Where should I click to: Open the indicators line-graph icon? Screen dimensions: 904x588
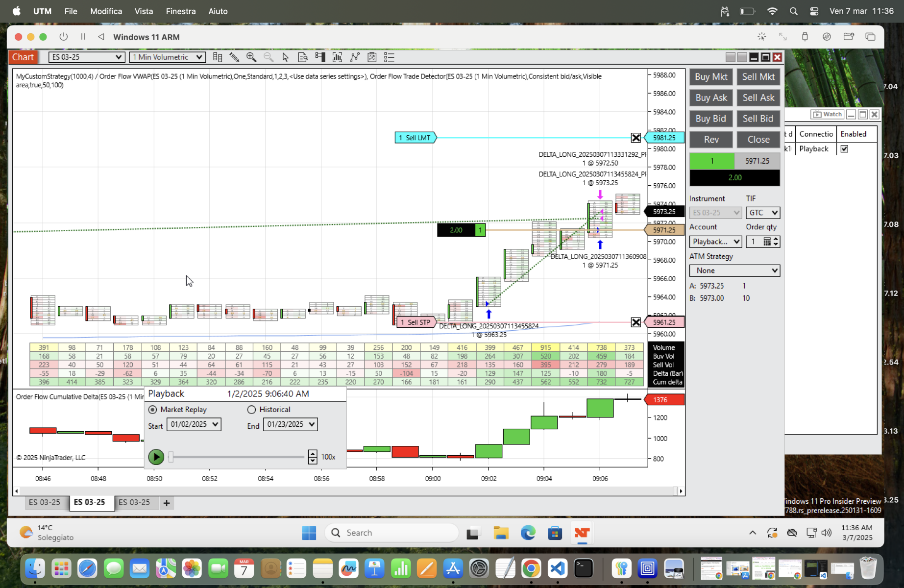point(355,57)
